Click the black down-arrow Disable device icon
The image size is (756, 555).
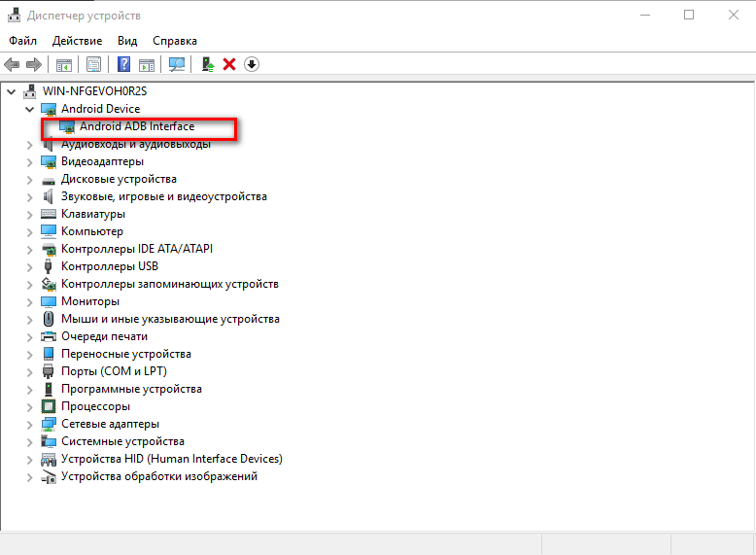pyautogui.click(x=252, y=64)
